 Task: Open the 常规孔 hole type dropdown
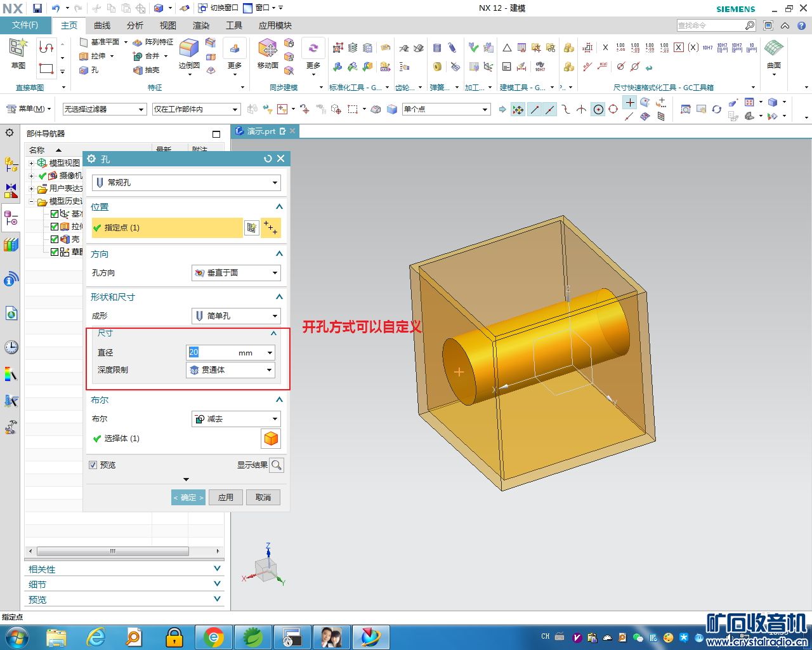click(186, 183)
